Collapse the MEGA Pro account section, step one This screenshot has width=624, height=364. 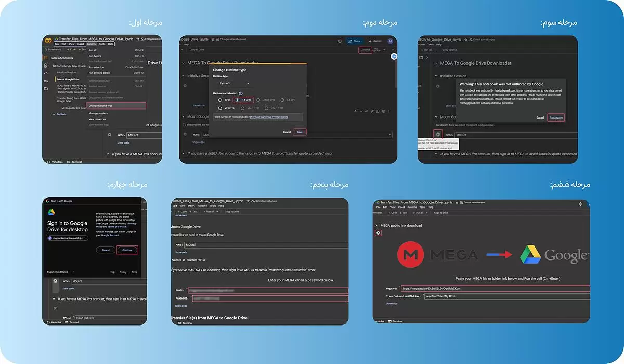(x=108, y=154)
